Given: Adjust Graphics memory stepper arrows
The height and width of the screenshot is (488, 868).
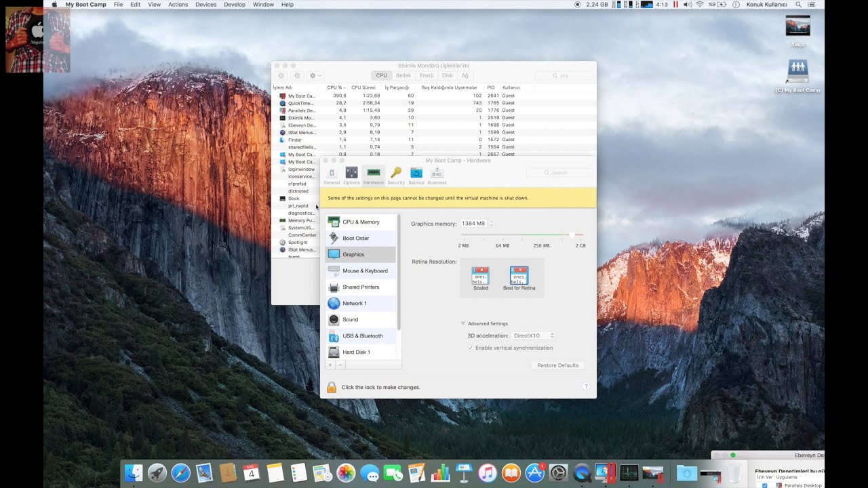Looking at the screenshot, I should 491,223.
